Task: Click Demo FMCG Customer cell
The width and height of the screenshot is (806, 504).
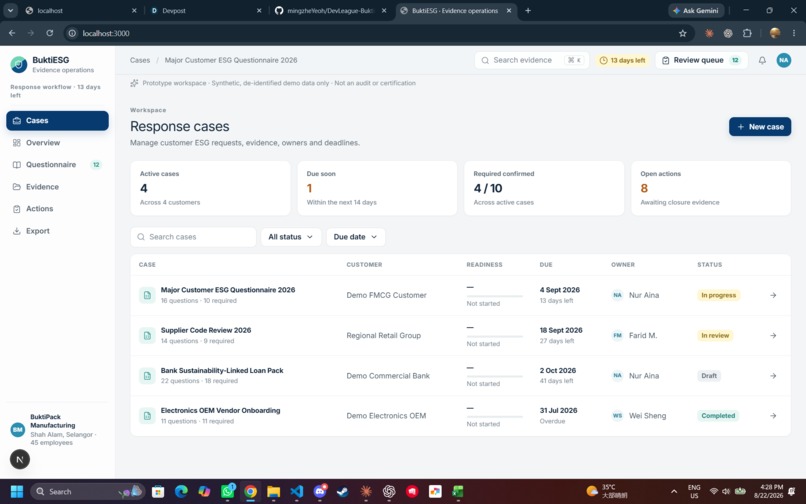Action: (386, 295)
